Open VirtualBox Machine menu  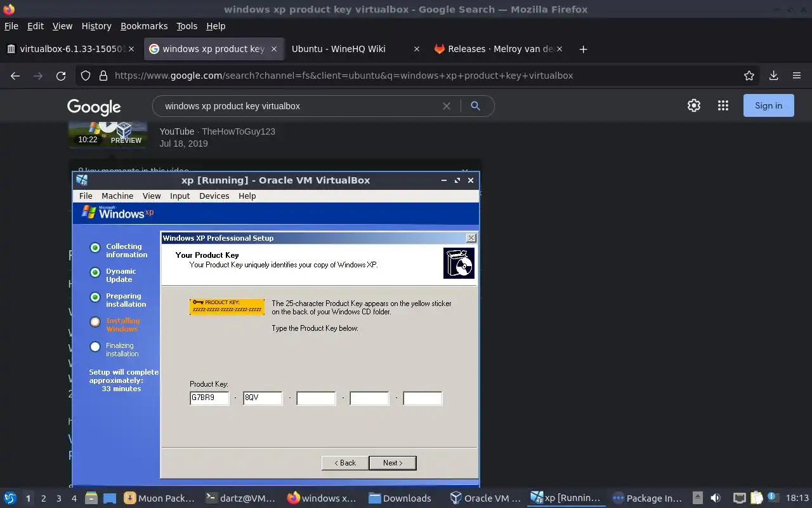[117, 196]
